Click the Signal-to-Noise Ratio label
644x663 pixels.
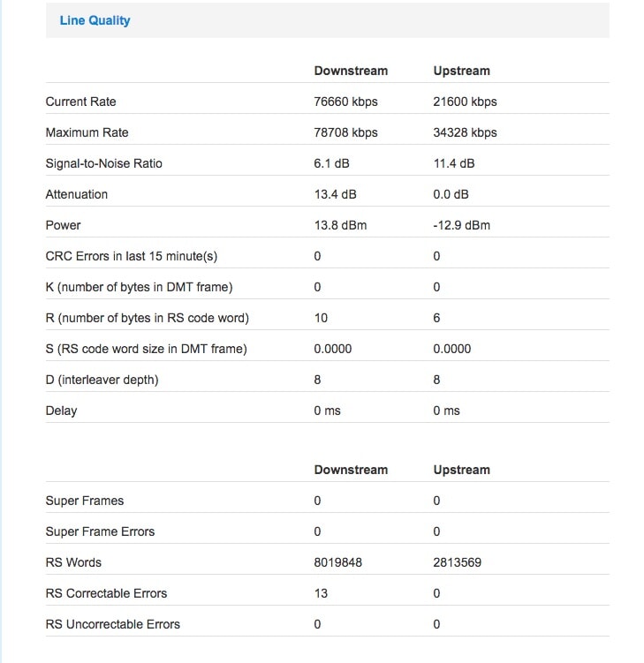[103, 163]
